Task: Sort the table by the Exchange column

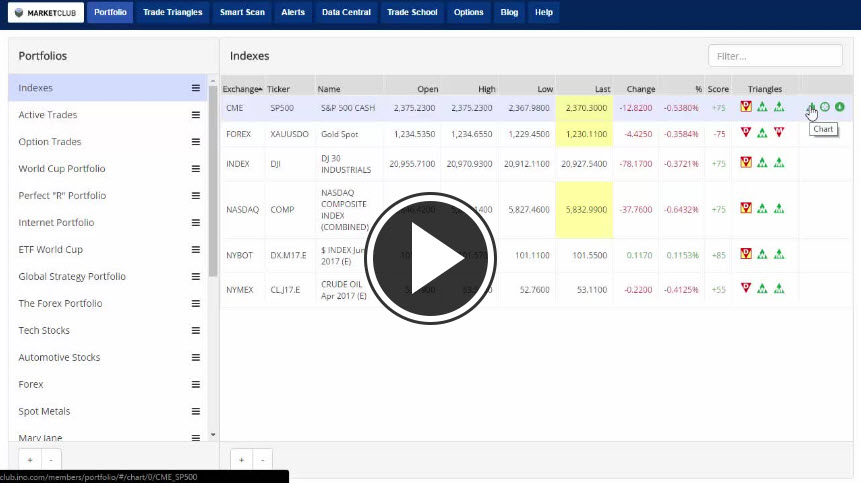Action: (x=242, y=89)
